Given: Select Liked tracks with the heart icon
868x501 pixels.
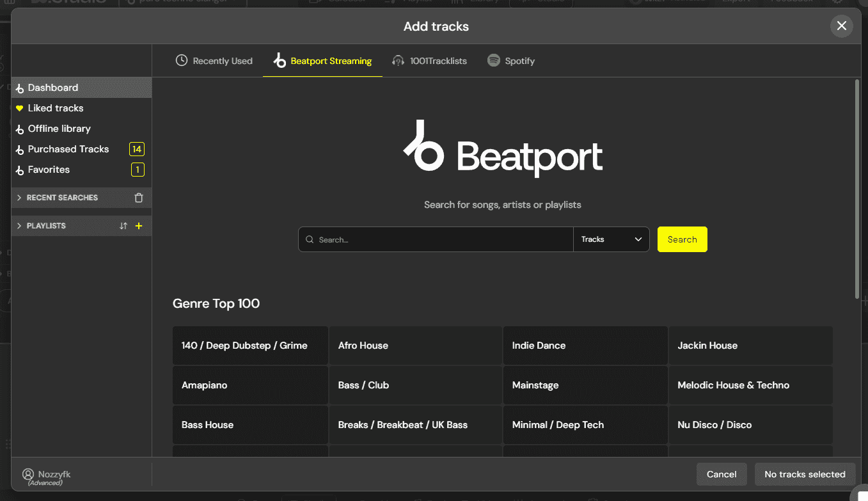Looking at the screenshot, I should coord(56,107).
